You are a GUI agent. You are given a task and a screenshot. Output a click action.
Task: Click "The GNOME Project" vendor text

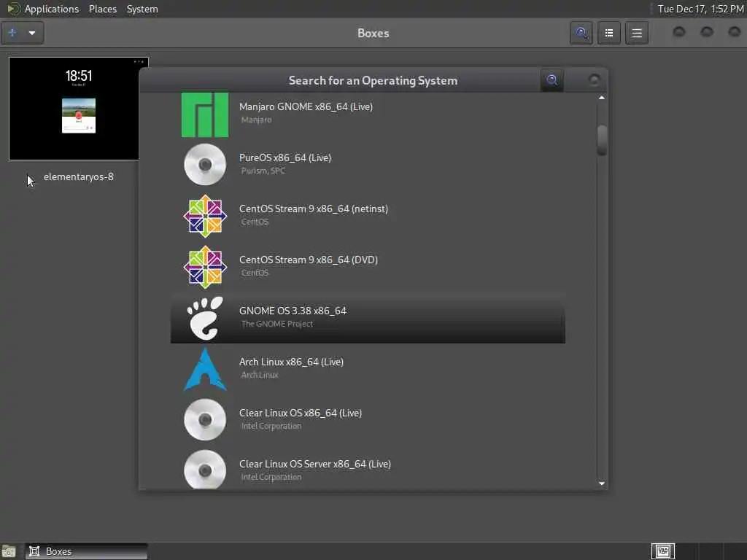(276, 324)
